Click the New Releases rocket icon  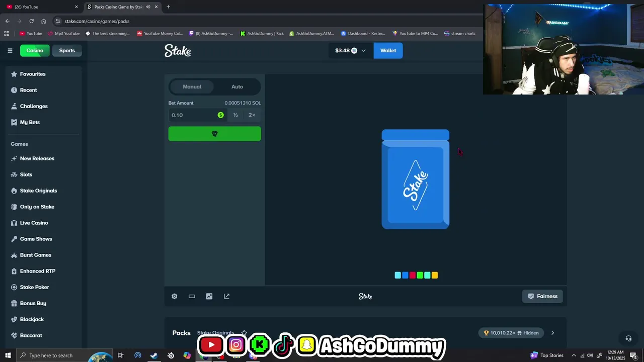[14, 158]
